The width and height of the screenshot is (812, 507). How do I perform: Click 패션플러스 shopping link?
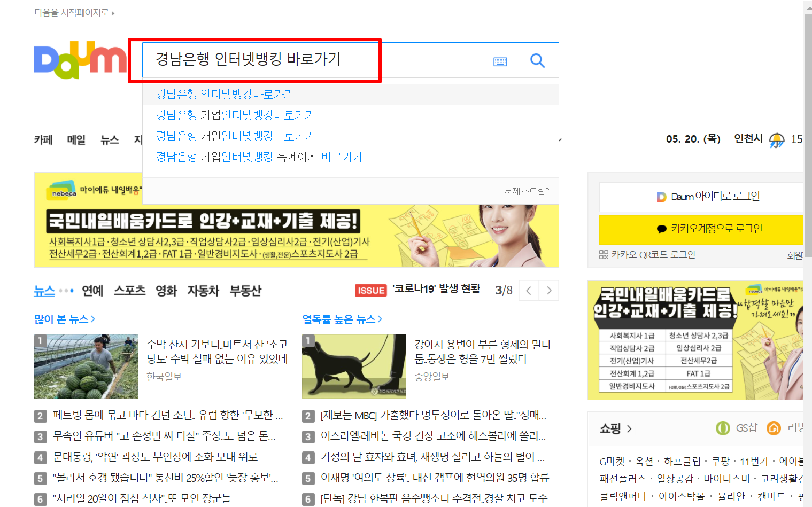623,479
